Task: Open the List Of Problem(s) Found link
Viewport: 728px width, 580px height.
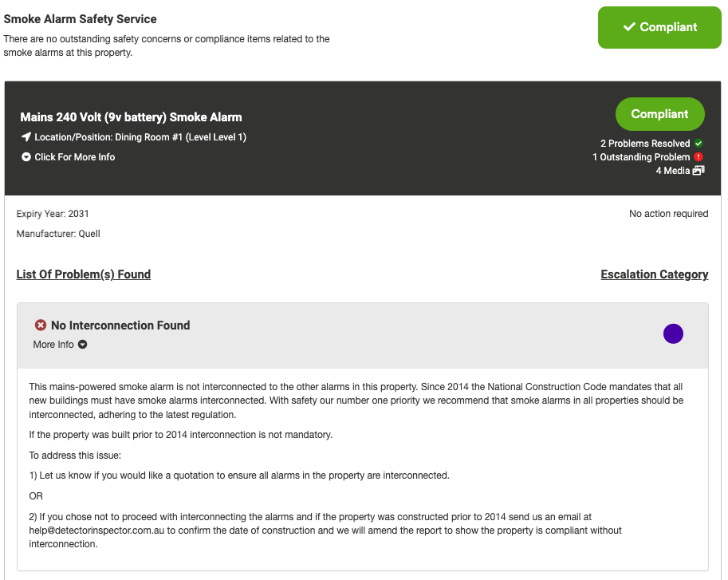Action: 83,274
